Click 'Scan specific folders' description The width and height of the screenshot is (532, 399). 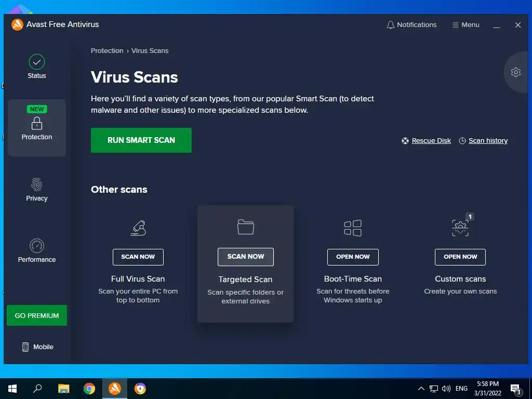(x=245, y=297)
